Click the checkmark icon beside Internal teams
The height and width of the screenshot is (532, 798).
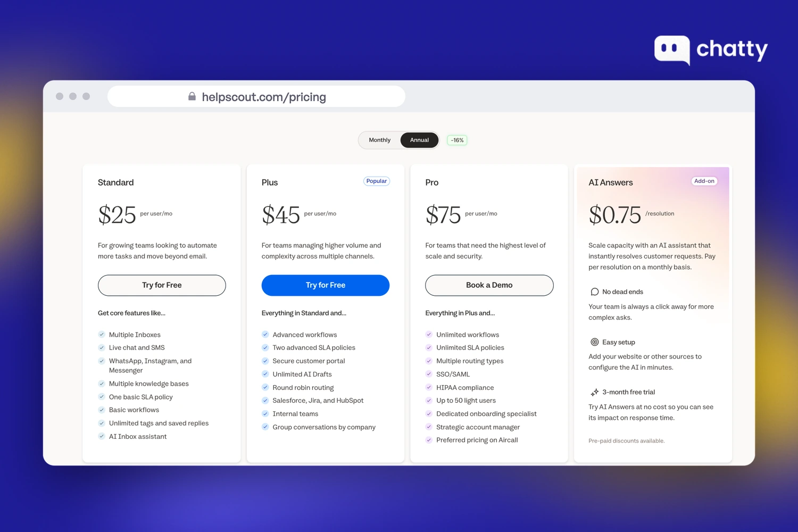tap(265, 413)
